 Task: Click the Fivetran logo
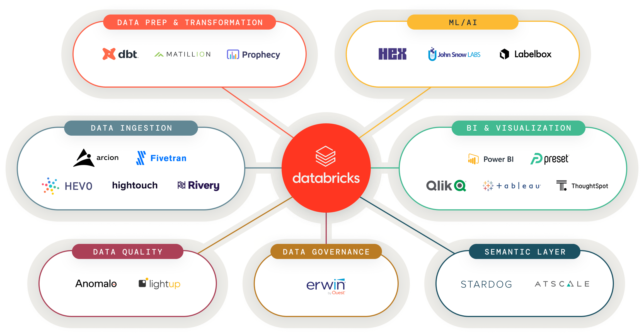pyautogui.click(x=161, y=158)
